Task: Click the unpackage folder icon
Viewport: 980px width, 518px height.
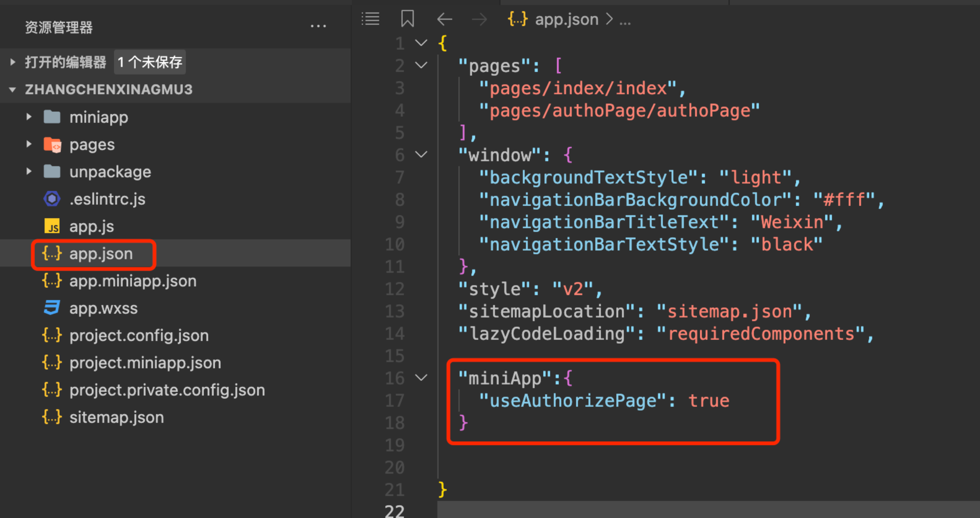Action: tap(52, 172)
